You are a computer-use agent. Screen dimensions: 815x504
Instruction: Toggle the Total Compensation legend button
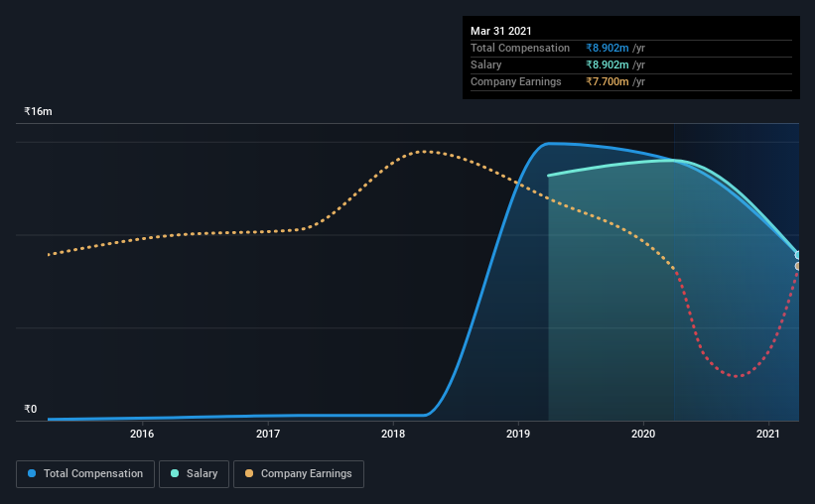[85, 474]
